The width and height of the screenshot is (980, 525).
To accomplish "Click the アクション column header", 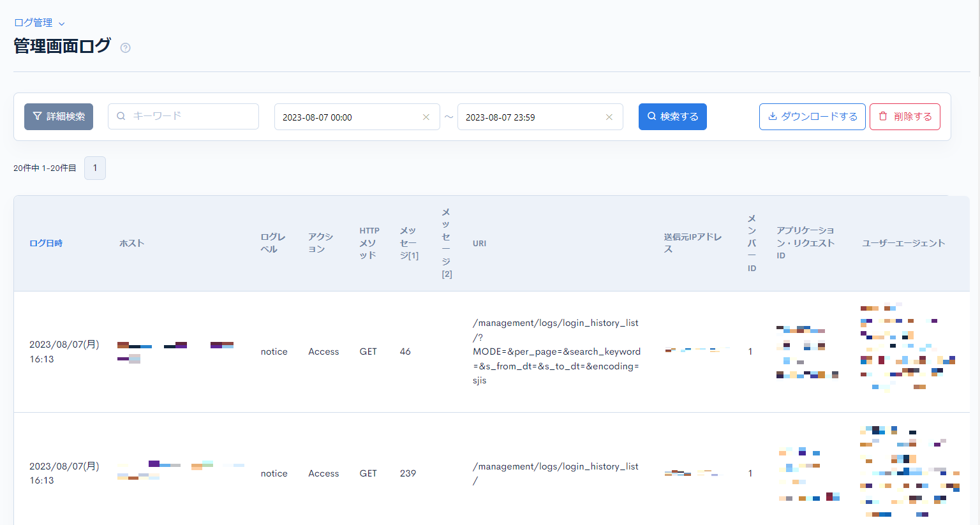I will coord(321,243).
